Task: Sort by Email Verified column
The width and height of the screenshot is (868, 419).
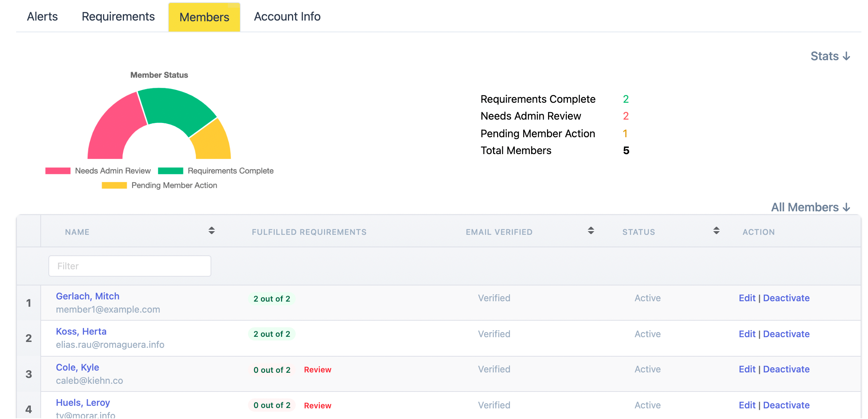Action: click(591, 231)
